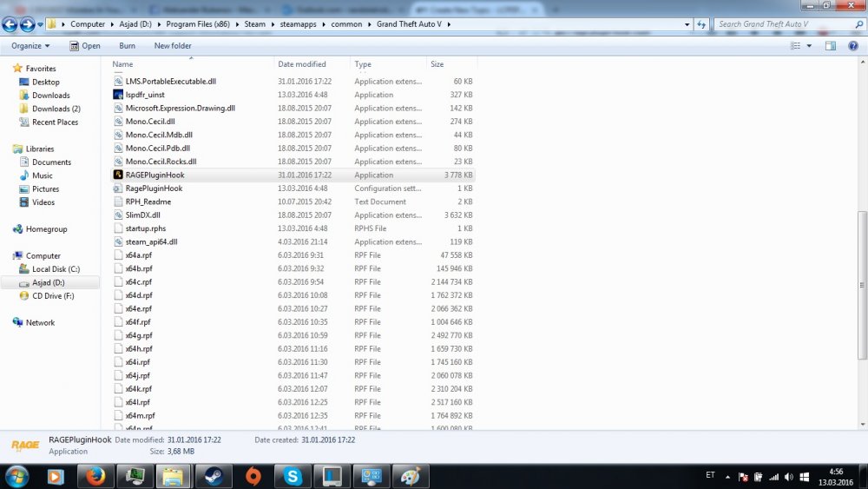
Task: Click the taskbar clock showing 4:56
Action: click(836, 472)
